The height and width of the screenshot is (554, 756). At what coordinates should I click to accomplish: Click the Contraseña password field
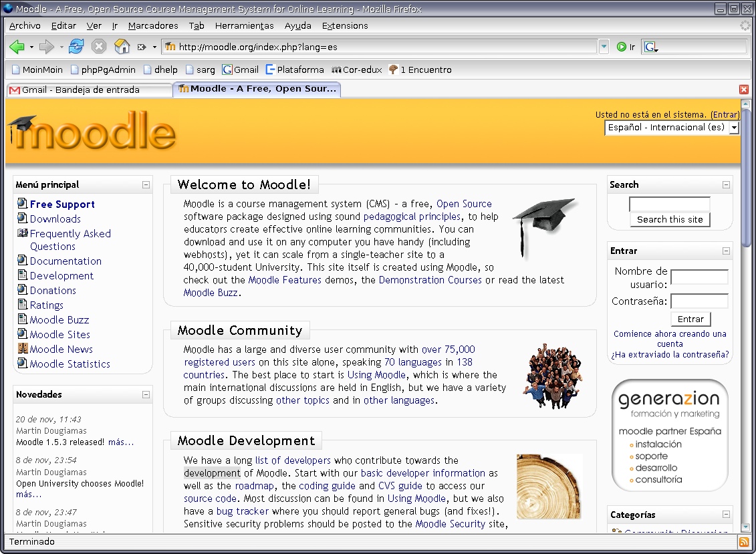click(x=699, y=301)
